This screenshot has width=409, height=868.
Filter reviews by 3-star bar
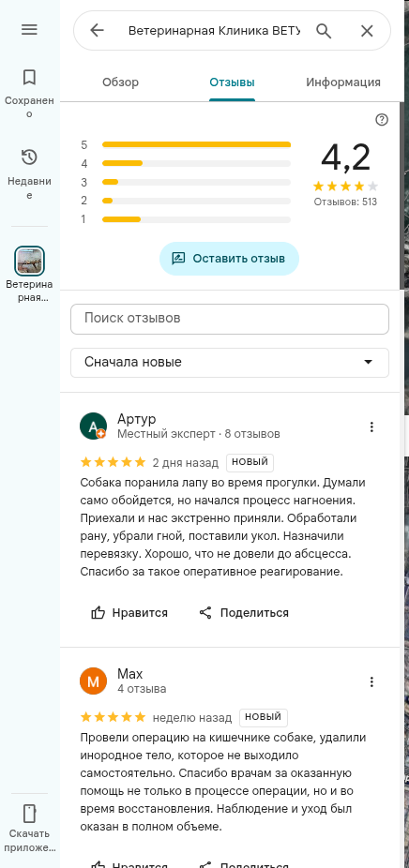(x=187, y=182)
